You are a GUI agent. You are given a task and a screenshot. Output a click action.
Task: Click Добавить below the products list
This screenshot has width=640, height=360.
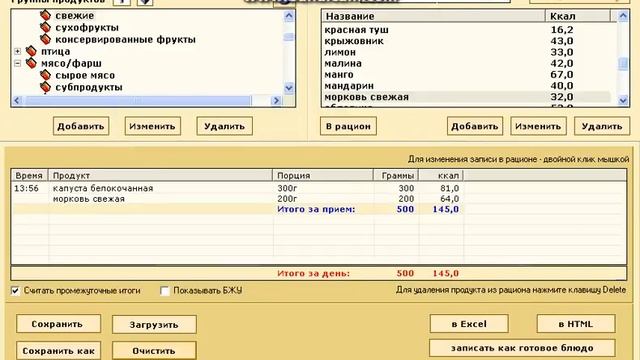[x=475, y=126]
